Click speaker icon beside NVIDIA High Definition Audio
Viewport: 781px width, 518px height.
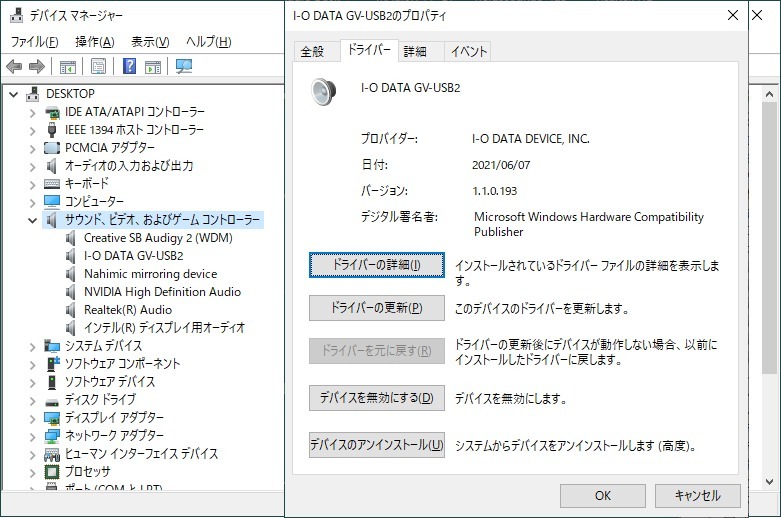click(71, 292)
